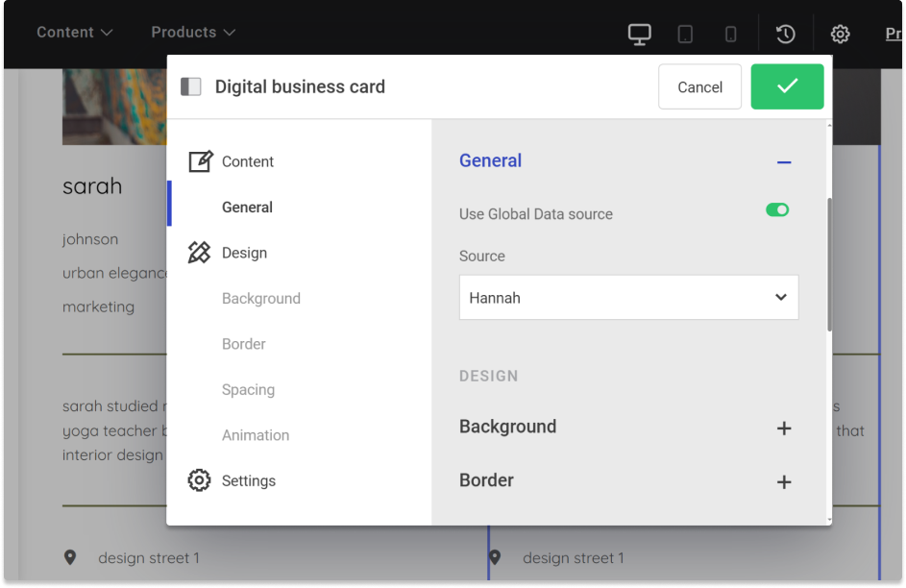This screenshot has height=588, width=906.
Task: Select the Content pencil icon in the sidebar
Action: tap(202, 160)
